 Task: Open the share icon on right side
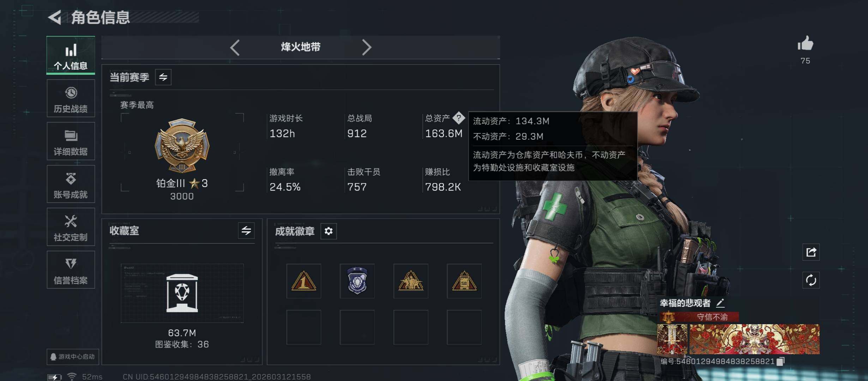811,252
